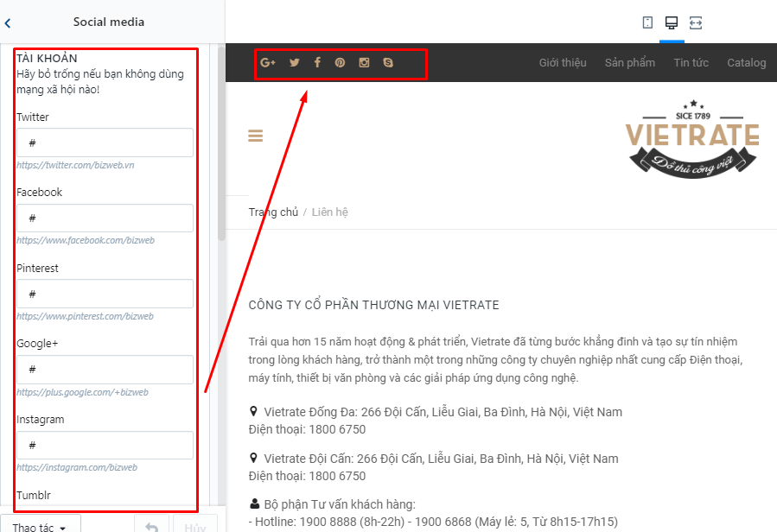Switch to mobile preview mode
The width and height of the screenshot is (777, 532).
647,22
